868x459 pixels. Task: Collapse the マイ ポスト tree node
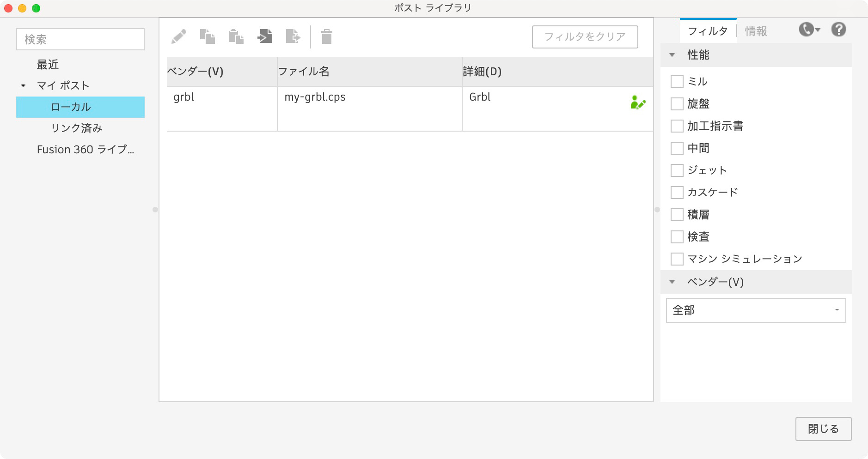[23, 86]
